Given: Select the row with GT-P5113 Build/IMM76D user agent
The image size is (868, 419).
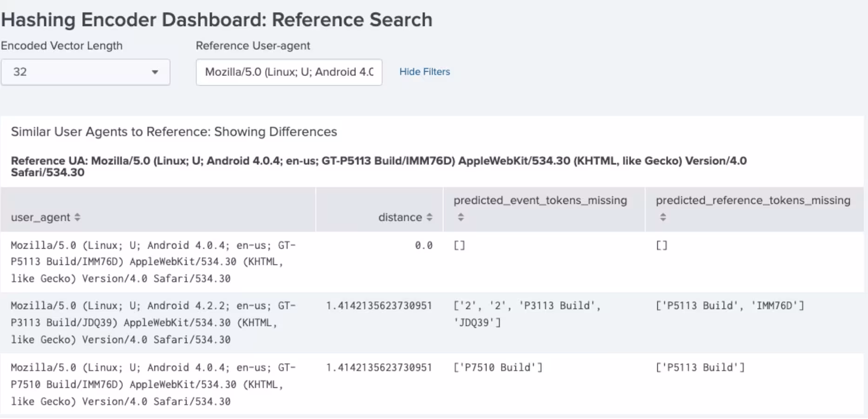Looking at the screenshot, I should point(153,262).
